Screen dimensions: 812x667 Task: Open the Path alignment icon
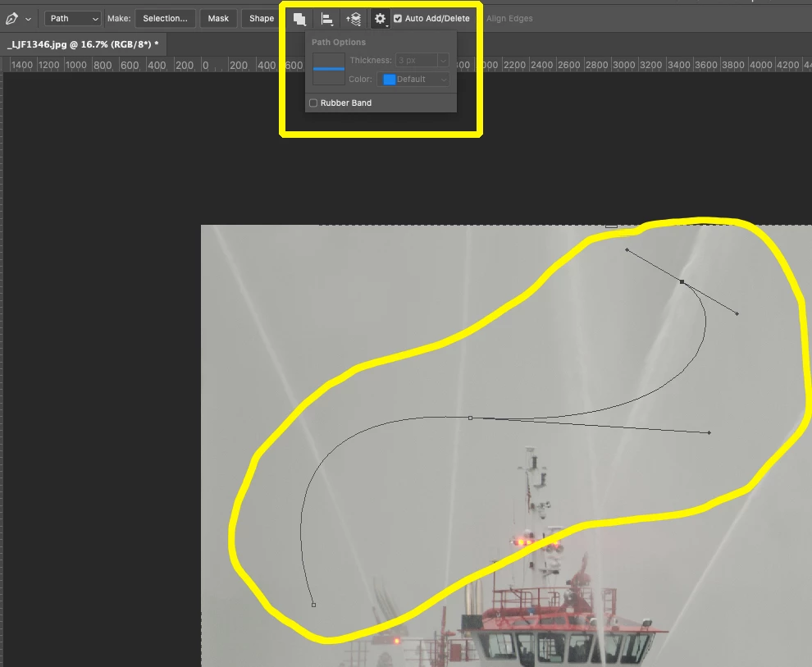click(x=326, y=19)
